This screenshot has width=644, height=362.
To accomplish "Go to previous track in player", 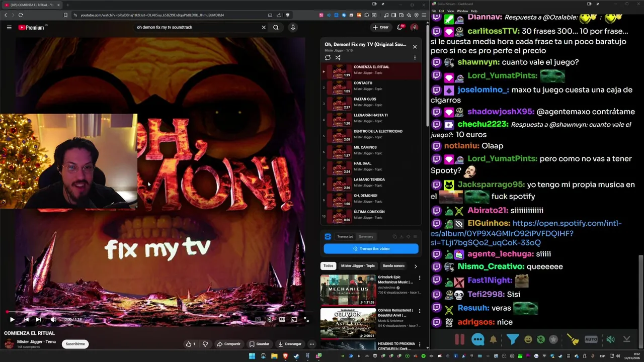I will (x=26, y=319).
